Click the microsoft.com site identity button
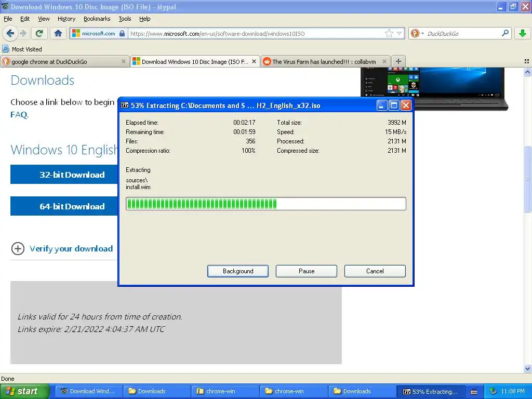The width and height of the screenshot is (532, 399). pos(98,33)
